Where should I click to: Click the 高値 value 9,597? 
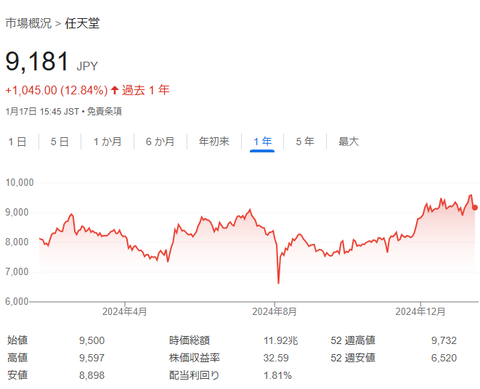coord(92,358)
